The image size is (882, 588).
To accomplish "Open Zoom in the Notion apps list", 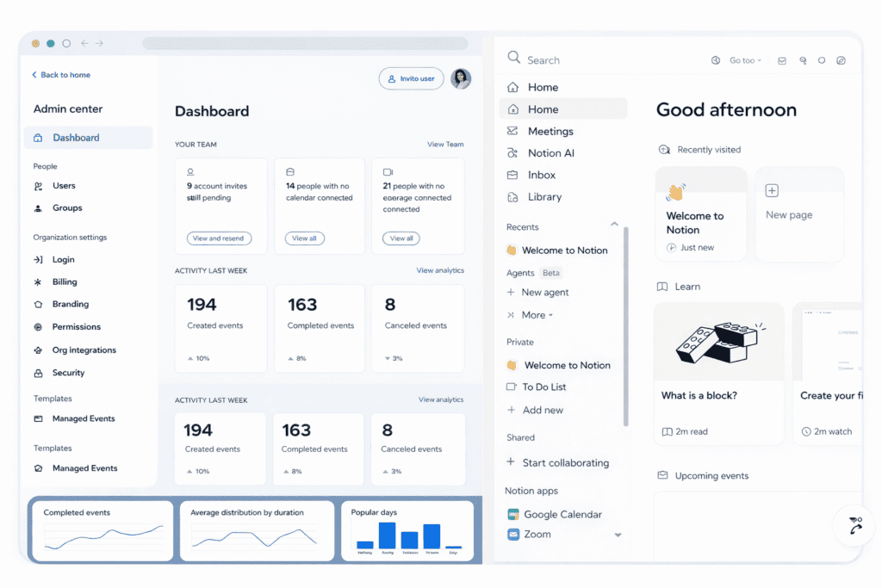I will 537,534.
